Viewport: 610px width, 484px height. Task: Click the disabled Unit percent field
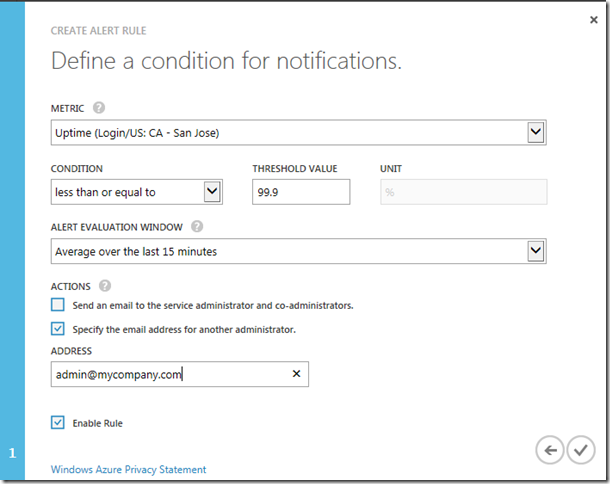[x=463, y=192]
